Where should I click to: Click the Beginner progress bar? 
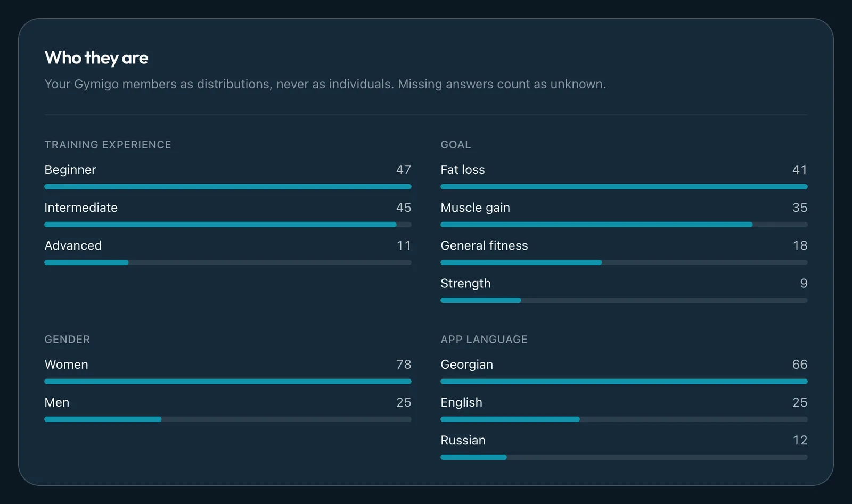click(x=228, y=187)
